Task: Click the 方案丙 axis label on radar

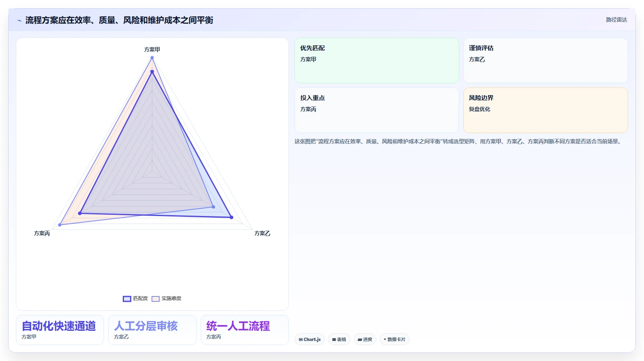Action: coord(42,234)
